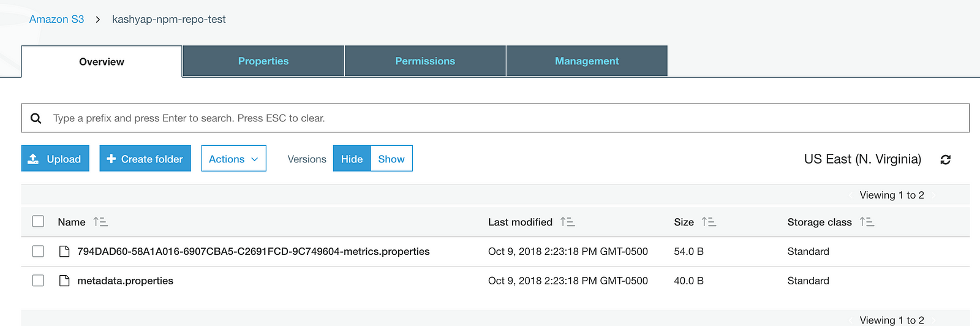Open the Permissions tab

point(425,61)
